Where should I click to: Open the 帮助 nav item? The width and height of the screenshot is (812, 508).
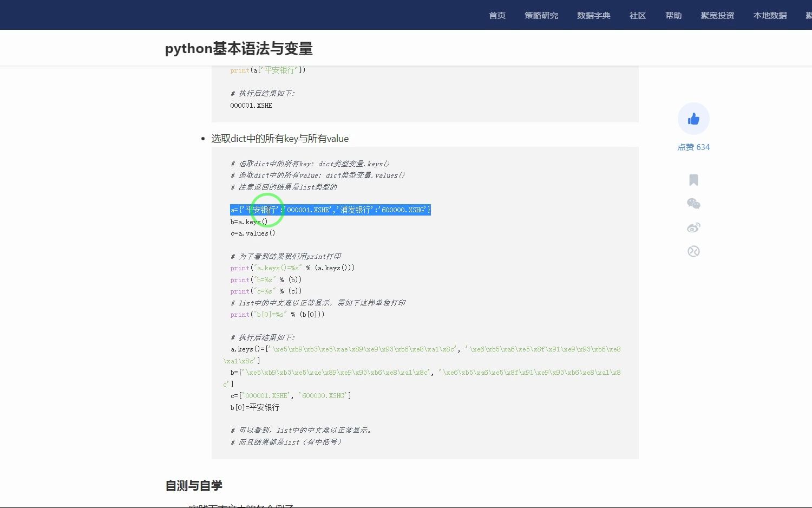coord(673,15)
